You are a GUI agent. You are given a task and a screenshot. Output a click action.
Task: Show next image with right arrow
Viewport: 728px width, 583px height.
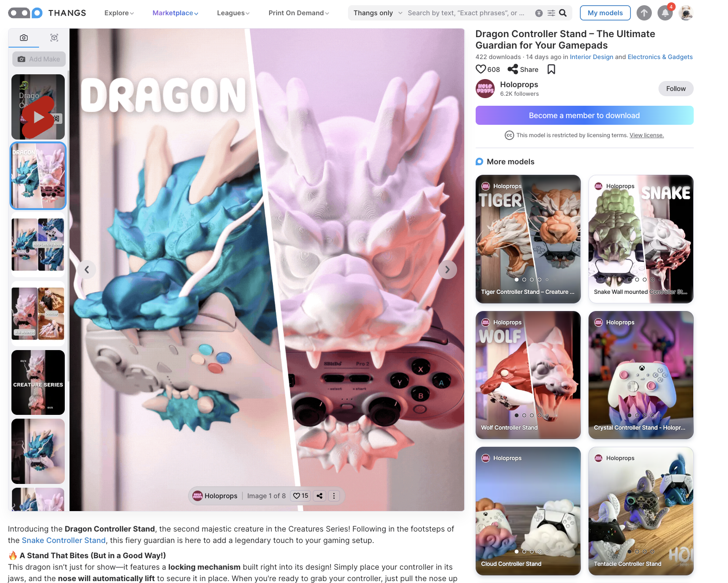pos(447,270)
